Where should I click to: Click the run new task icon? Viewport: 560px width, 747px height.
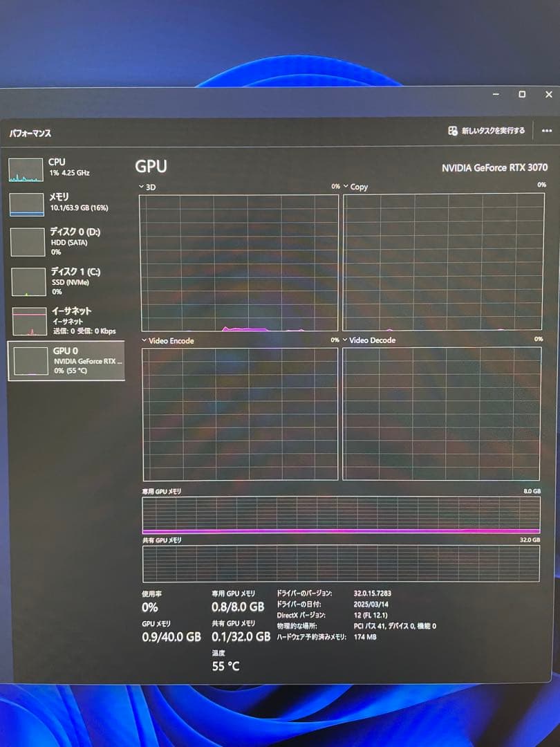[454, 130]
